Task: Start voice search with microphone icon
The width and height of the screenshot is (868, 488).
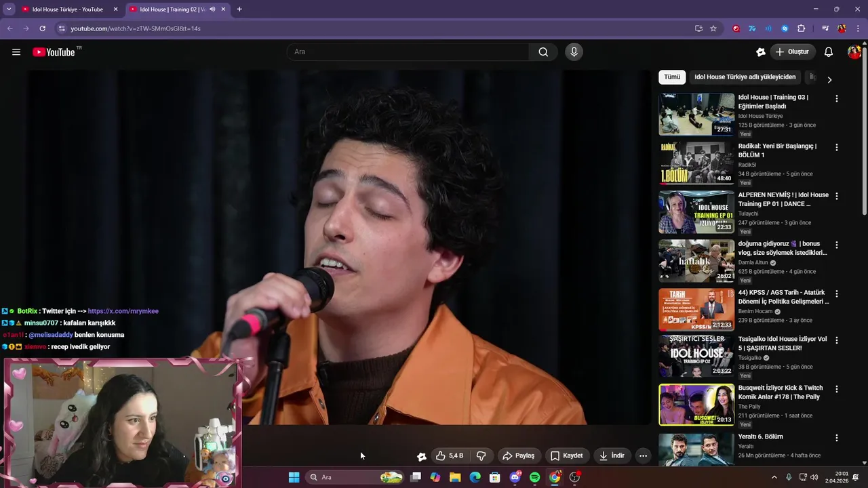Action: 574,52
